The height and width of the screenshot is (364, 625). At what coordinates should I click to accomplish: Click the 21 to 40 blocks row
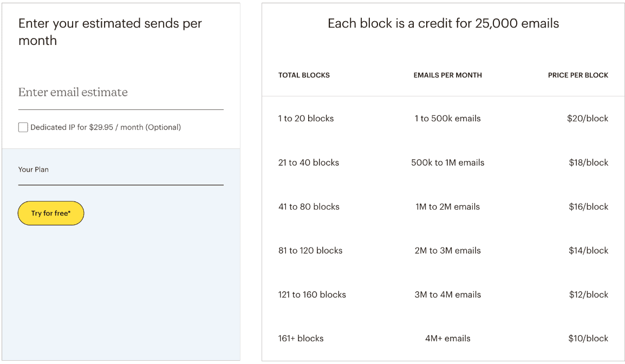[x=443, y=162]
